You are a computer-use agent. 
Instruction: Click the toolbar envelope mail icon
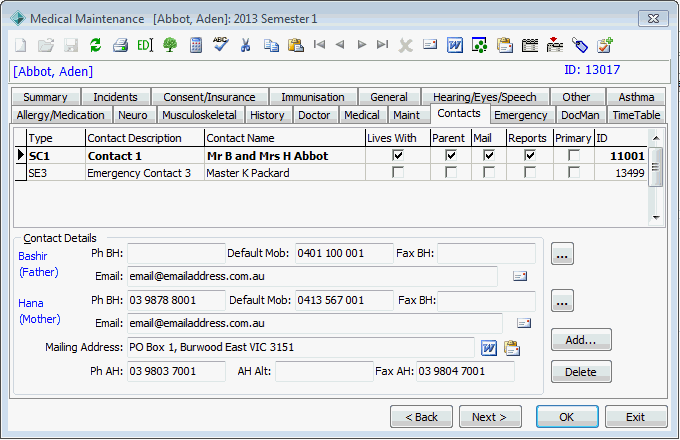click(x=430, y=44)
